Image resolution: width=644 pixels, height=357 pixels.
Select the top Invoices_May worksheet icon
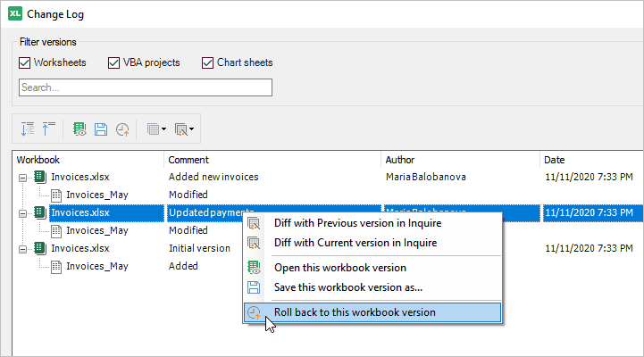(56, 195)
